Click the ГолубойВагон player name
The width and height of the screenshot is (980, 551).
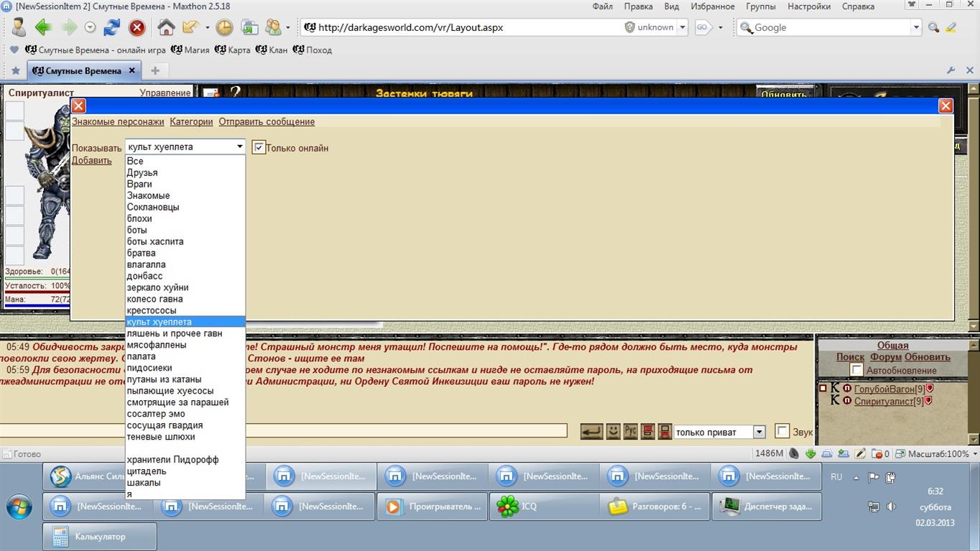[x=884, y=389]
